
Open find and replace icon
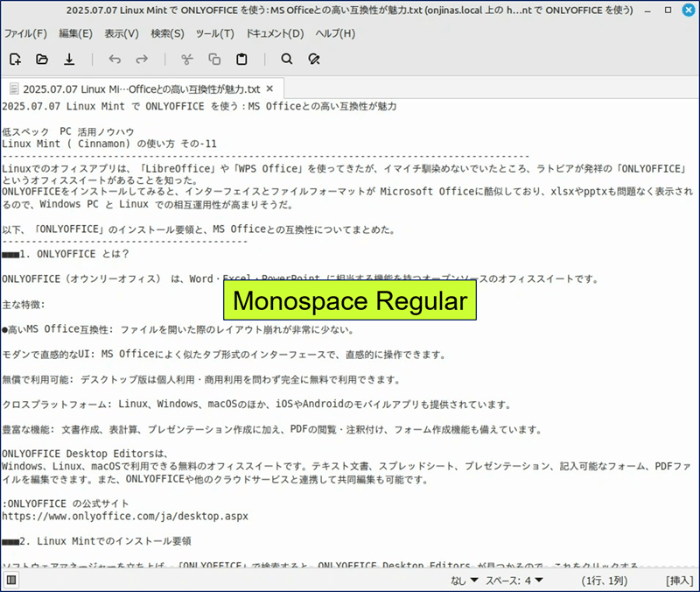click(314, 59)
